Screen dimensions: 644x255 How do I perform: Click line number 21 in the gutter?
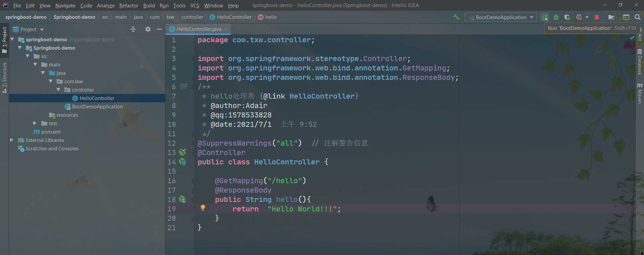coord(171,228)
